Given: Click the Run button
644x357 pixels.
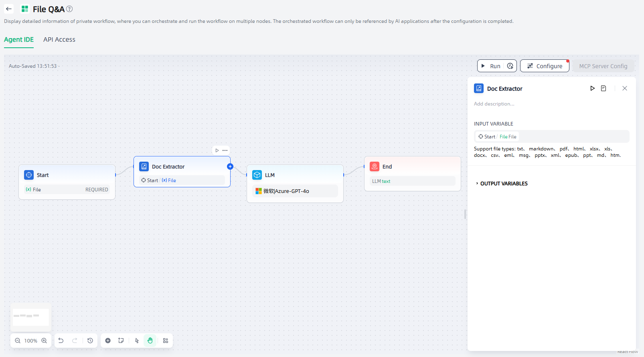Looking at the screenshot, I should click(491, 66).
